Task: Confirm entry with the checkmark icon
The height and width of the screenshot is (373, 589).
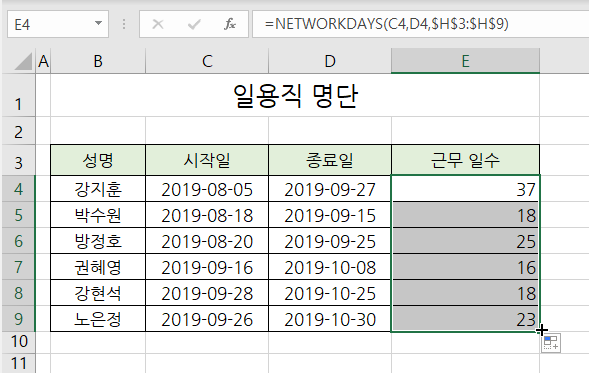Action: (194, 24)
